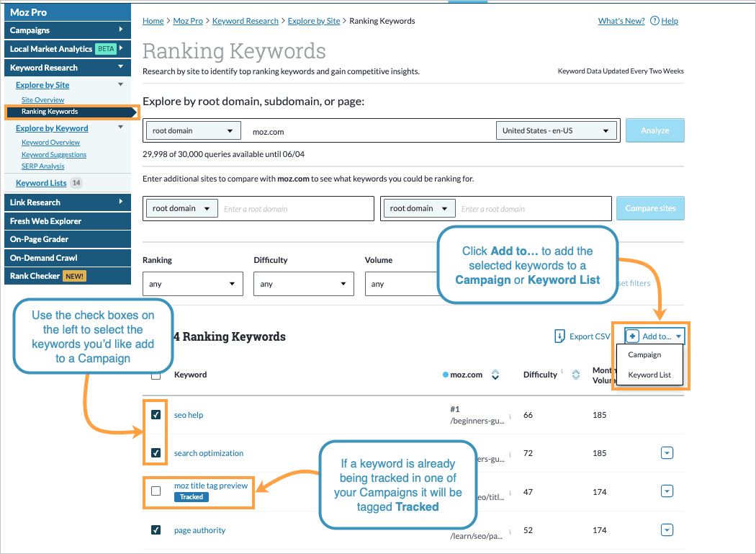
Task: Expand the Add to... dropdown button
Action: pyautogui.click(x=654, y=336)
